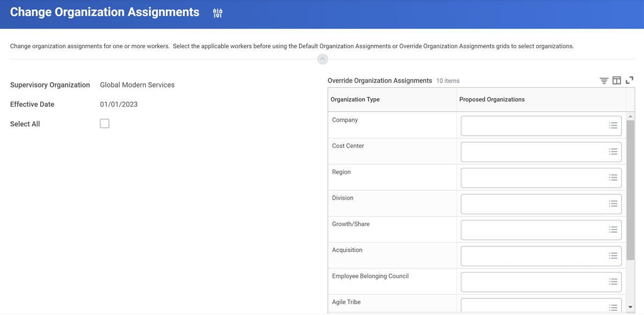
Task: Click the filter icon above the grid
Action: [x=604, y=80]
